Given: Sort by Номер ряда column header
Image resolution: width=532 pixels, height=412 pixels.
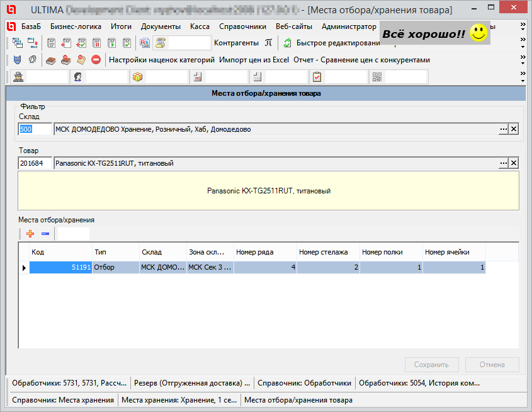Looking at the screenshot, I should tap(265, 252).
